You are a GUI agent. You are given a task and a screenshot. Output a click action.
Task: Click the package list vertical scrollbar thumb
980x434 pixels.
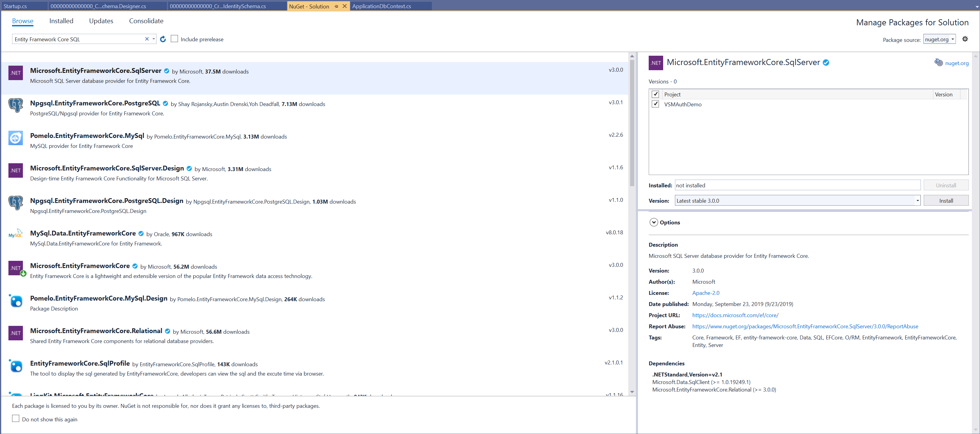pyautogui.click(x=632, y=123)
